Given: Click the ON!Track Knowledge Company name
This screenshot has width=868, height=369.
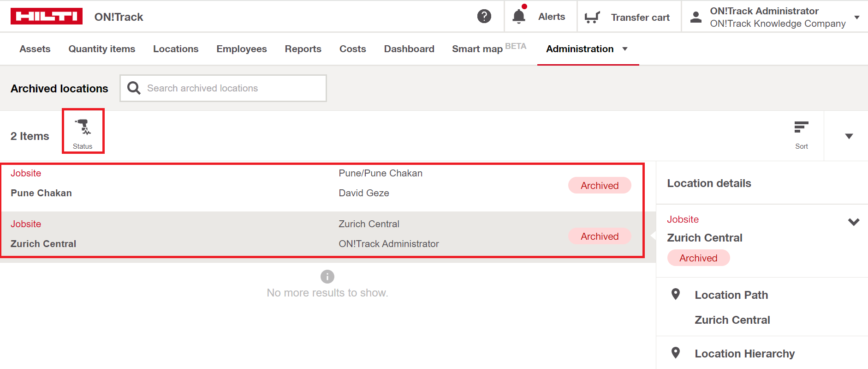Looking at the screenshot, I should pyautogui.click(x=778, y=24).
